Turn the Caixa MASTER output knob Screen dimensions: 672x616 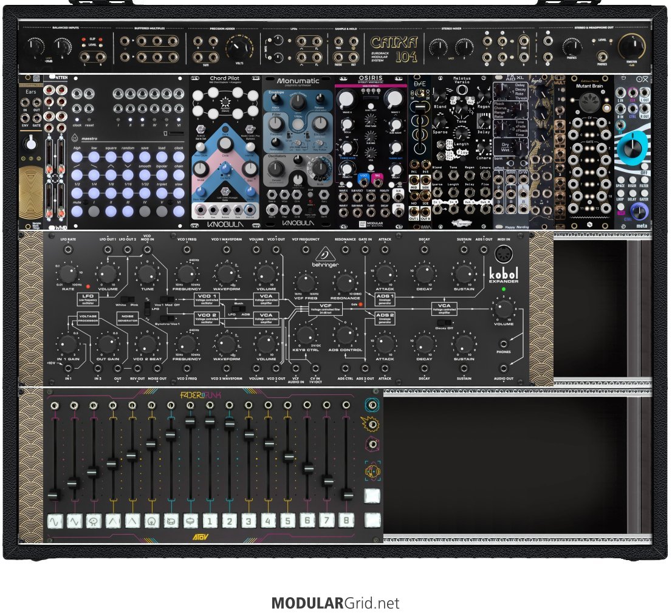click(632, 46)
